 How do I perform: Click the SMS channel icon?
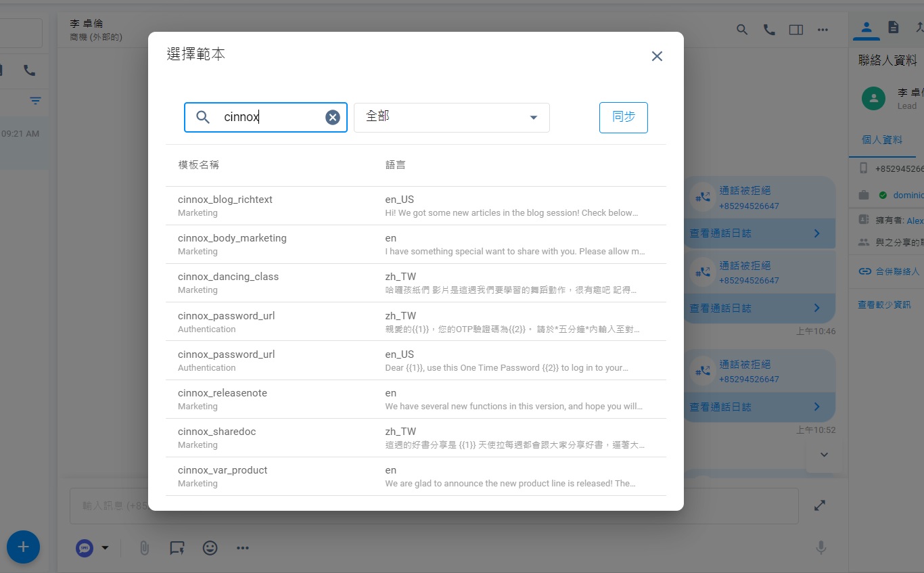[85, 548]
